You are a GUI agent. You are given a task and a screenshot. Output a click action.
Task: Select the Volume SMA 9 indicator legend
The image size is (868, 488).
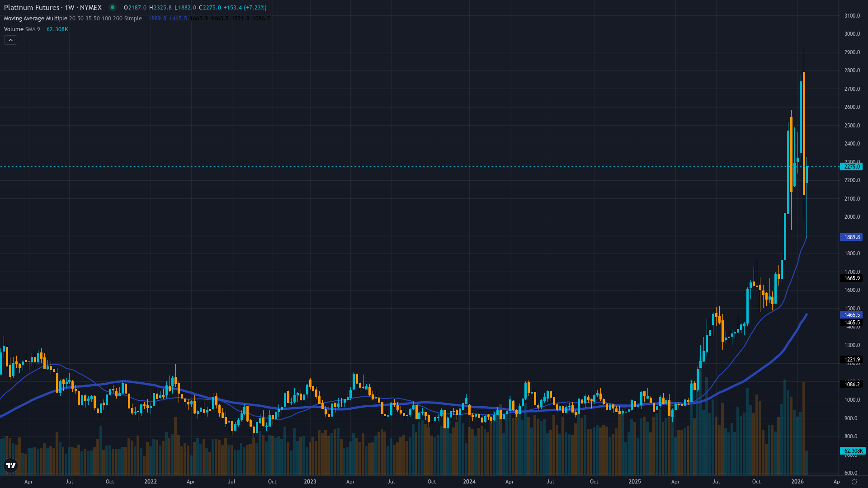tap(22, 29)
